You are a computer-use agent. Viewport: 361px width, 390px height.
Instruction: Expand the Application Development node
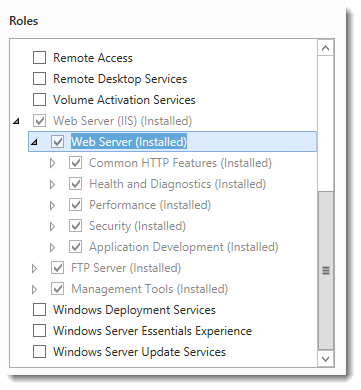pyautogui.click(x=52, y=247)
